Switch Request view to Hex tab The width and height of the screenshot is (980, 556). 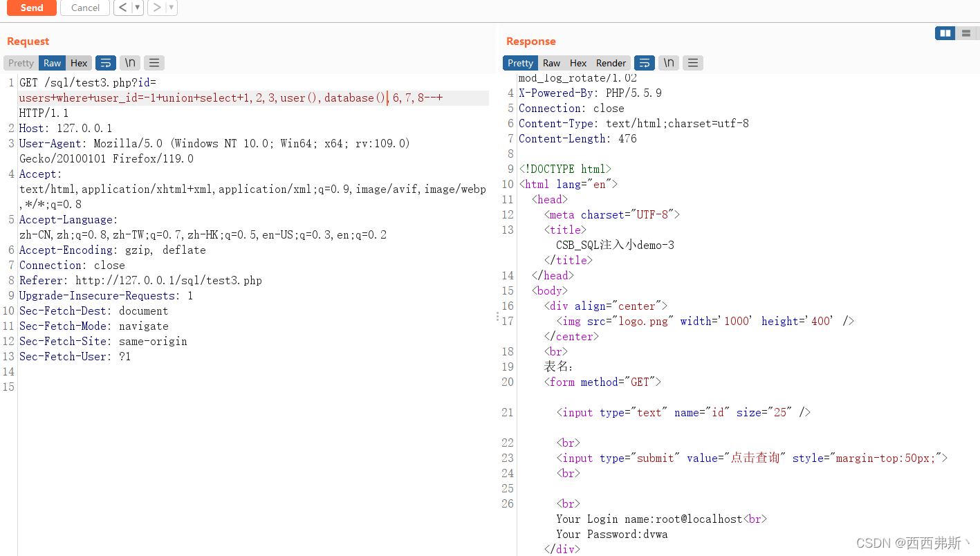tap(79, 63)
